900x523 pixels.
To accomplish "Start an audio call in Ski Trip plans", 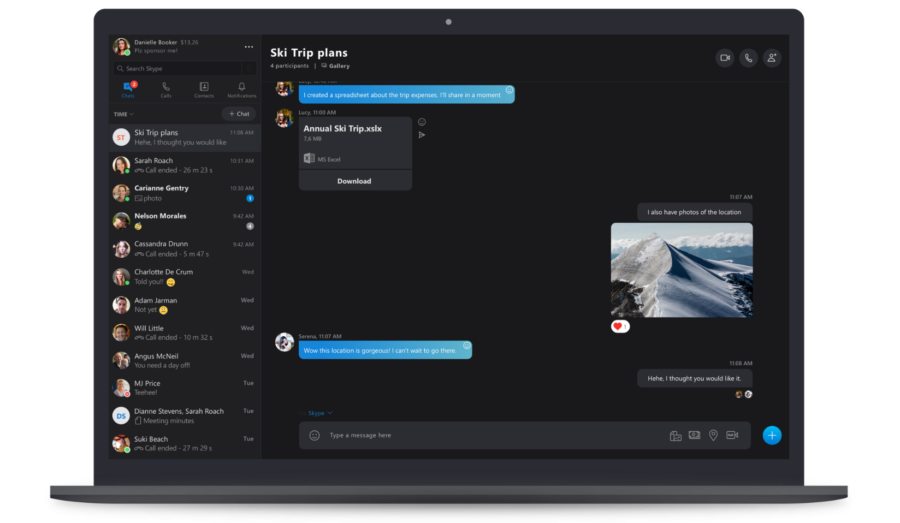I will [748, 57].
